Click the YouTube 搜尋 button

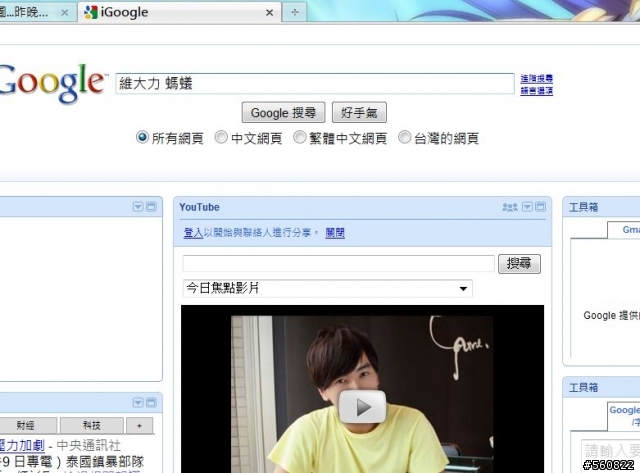(519, 264)
